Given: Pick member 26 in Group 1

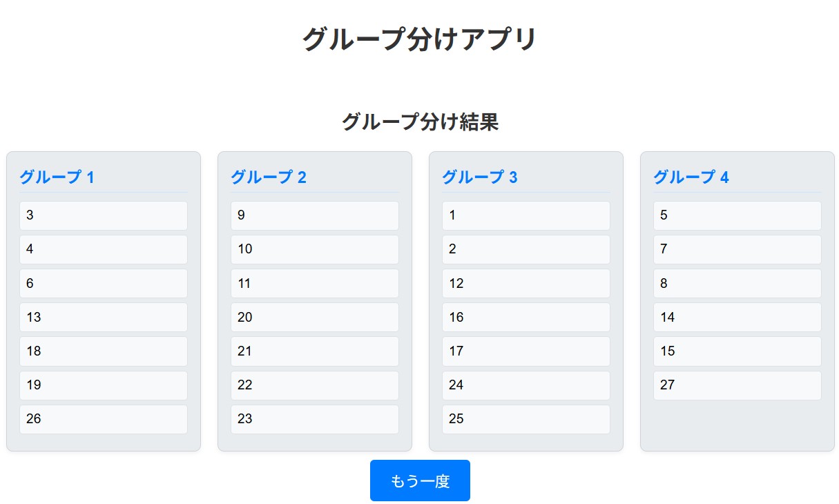Looking at the screenshot, I should click(x=104, y=419).
